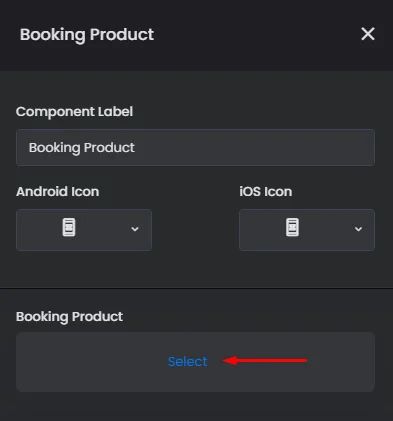
Task: Click the phone icon under Android Icon
Action: 69,227
